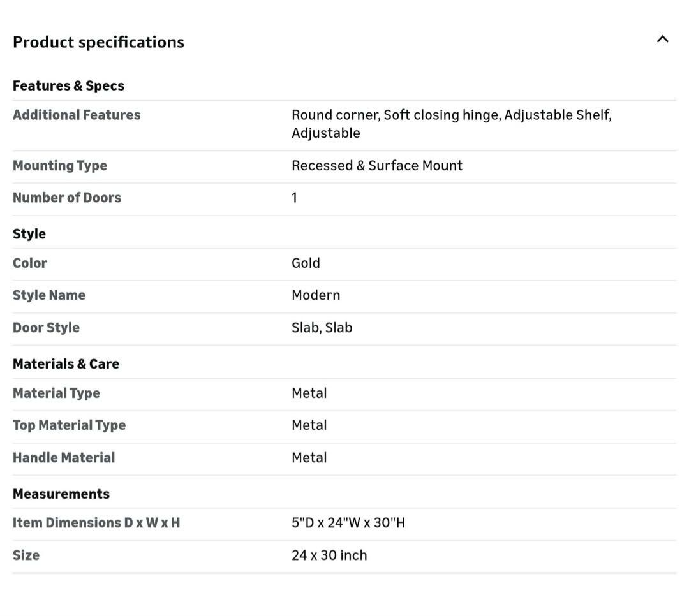Click the Style section subheading
This screenshot has width=689, height=616.
[x=29, y=234]
